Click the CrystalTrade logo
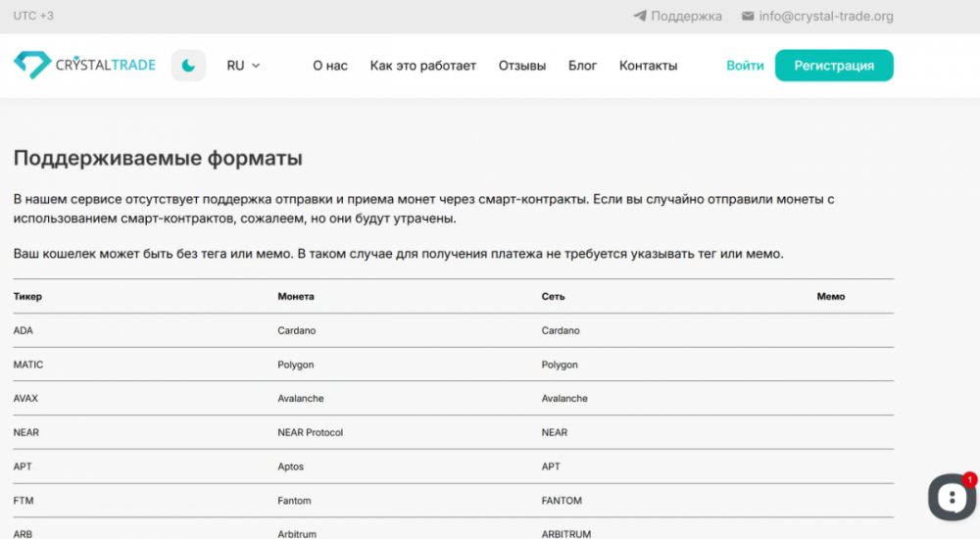The height and width of the screenshot is (539, 980). (84, 66)
